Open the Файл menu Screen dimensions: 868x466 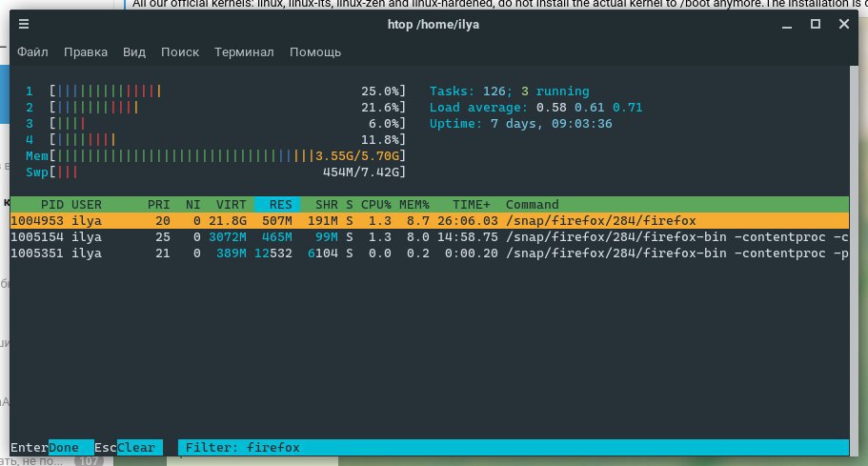click(32, 52)
